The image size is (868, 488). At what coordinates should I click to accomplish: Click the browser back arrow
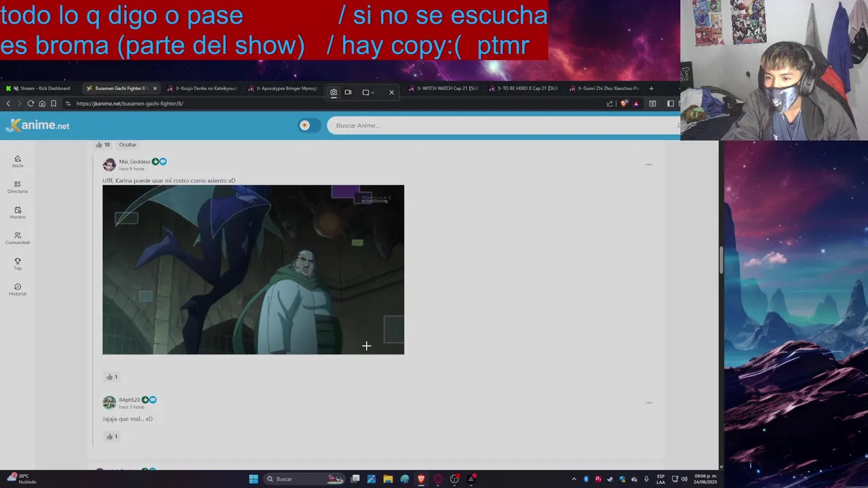[x=8, y=104]
